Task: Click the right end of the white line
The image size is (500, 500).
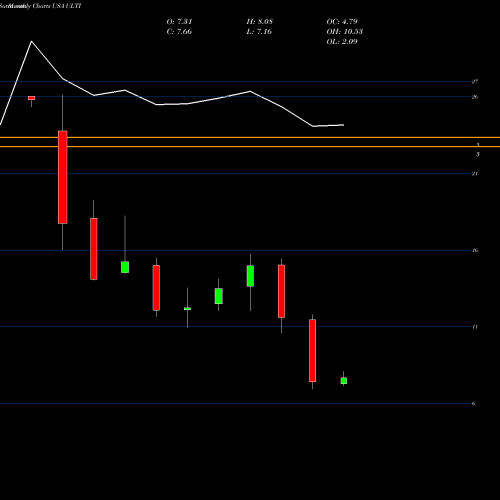Action: click(344, 125)
